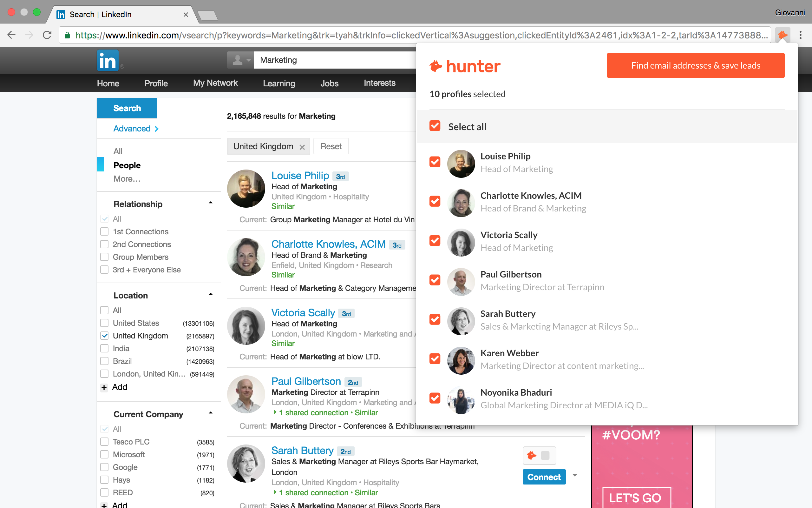This screenshot has height=508, width=812.
Task: Collapse the Current Company filter section
Action: click(x=210, y=413)
